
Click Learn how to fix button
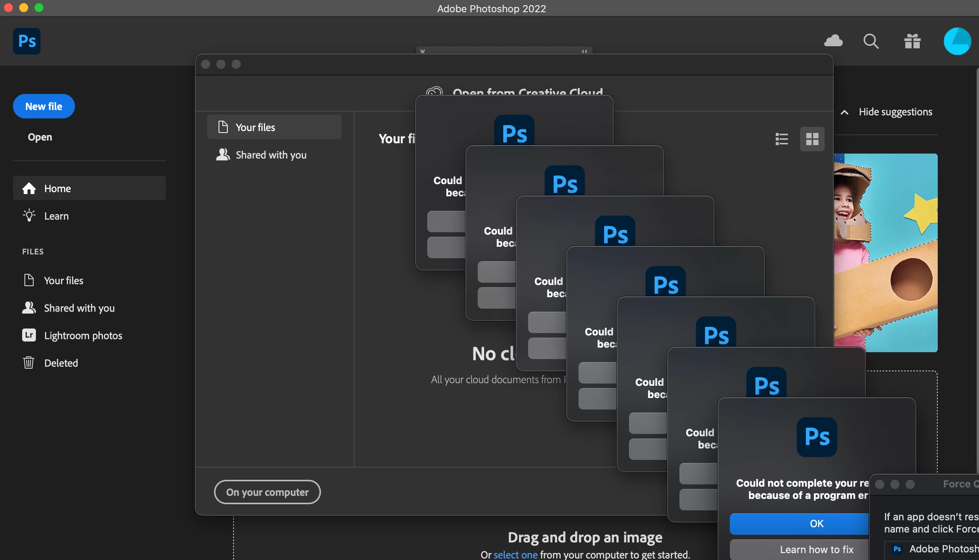tap(799, 549)
